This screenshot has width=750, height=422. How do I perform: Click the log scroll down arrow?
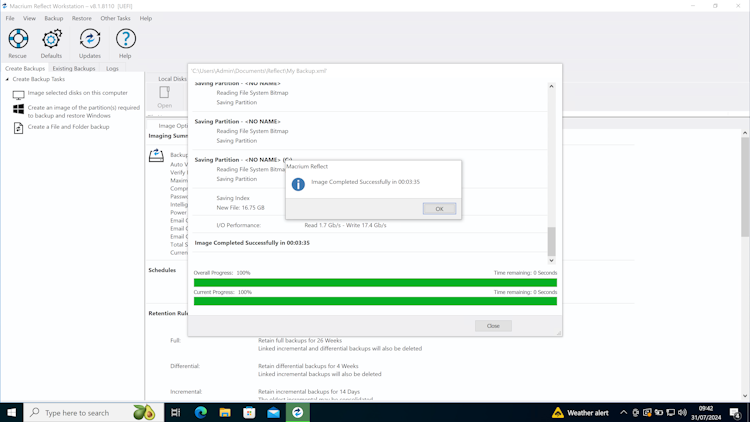pos(551,260)
